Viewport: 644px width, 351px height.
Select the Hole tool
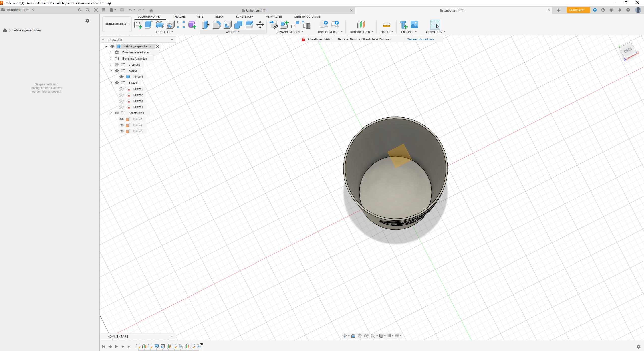tap(171, 25)
